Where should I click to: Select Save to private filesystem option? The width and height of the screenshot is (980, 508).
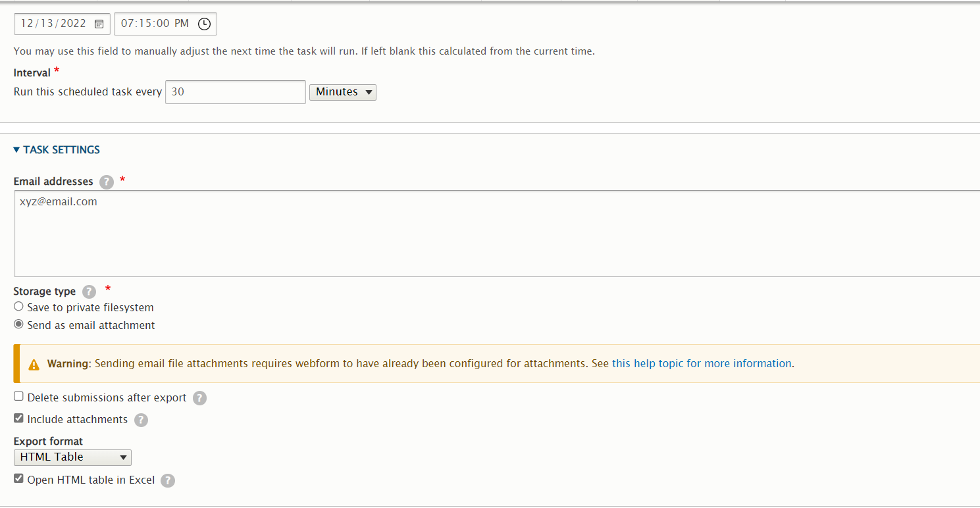coord(18,306)
